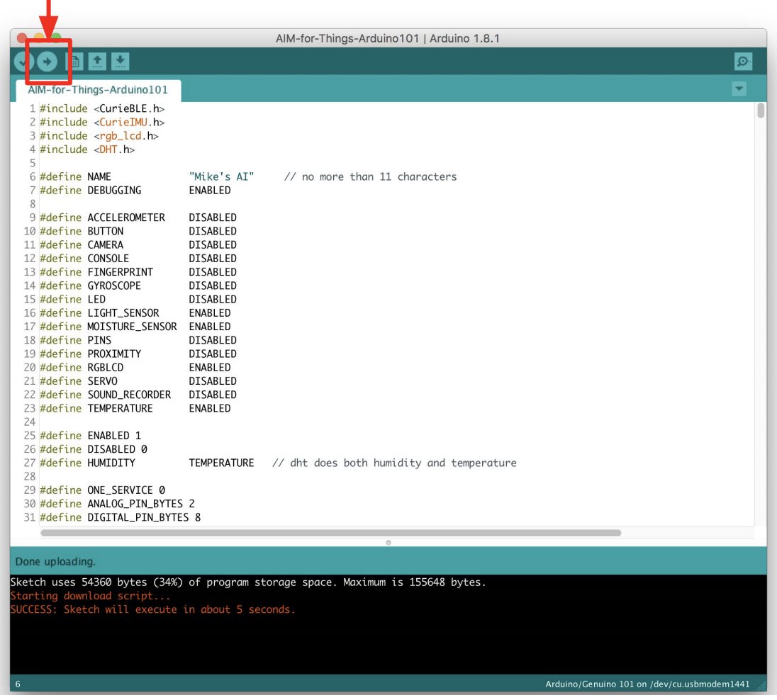Click the ONE_SERVICE 0 define
This screenshot has width=777, height=700.
(102, 490)
